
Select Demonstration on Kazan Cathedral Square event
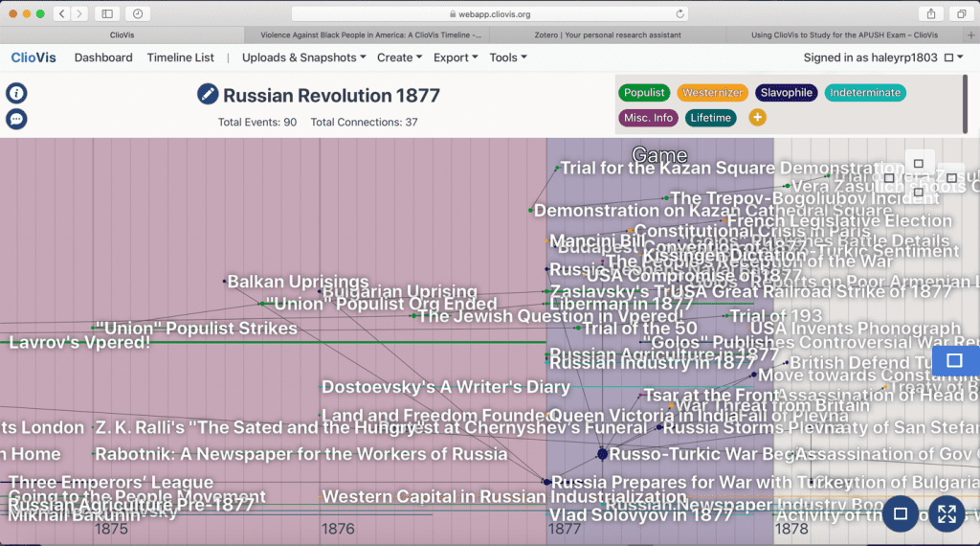[x=712, y=211]
